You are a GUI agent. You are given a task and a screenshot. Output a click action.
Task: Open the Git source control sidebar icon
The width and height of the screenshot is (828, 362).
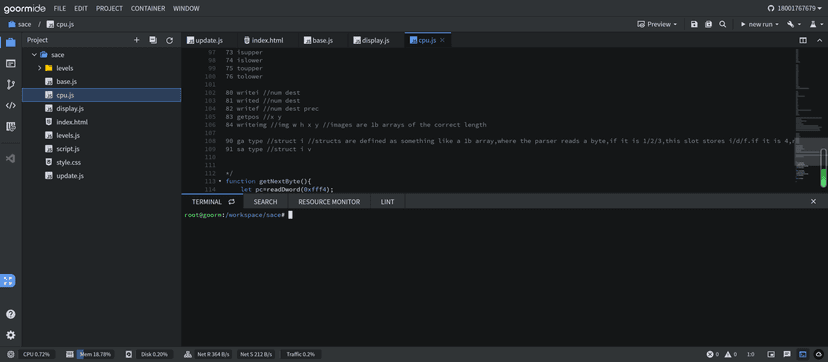coord(11,84)
